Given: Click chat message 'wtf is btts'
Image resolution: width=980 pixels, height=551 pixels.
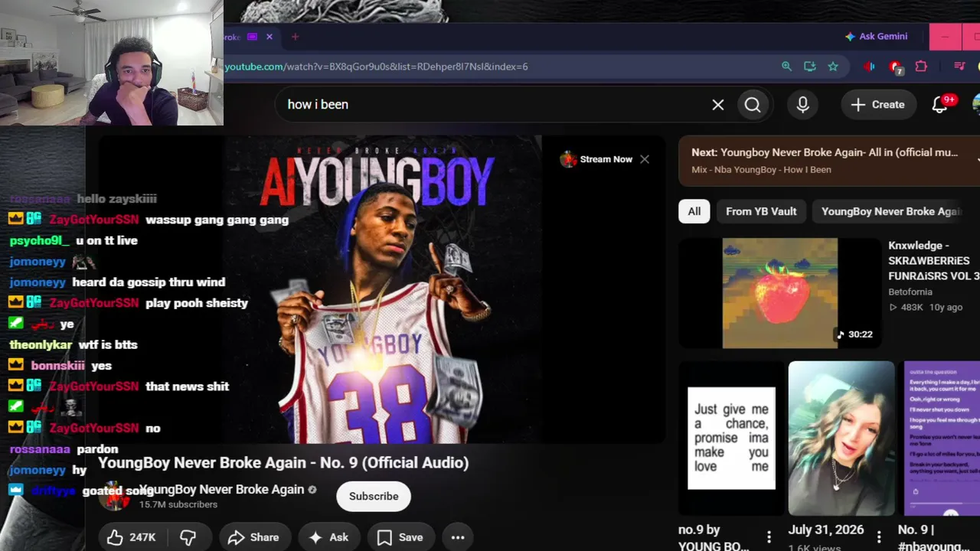Looking at the screenshot, I should coord(107,344).
